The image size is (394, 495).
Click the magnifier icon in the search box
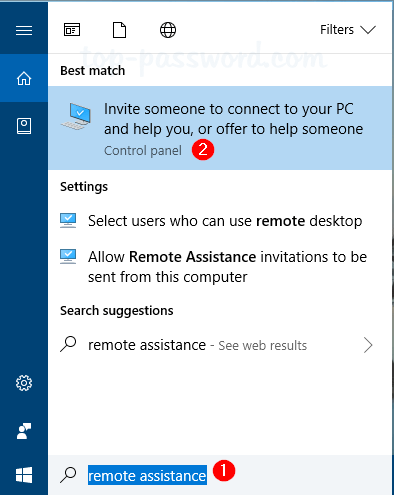(x=68, y=475)
